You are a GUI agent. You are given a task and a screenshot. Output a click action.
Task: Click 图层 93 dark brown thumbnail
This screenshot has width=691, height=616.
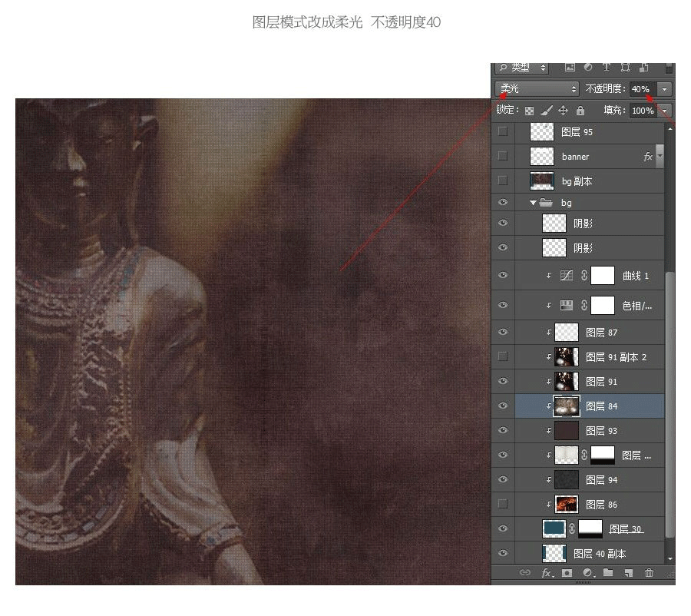click(x=567, y=431)
